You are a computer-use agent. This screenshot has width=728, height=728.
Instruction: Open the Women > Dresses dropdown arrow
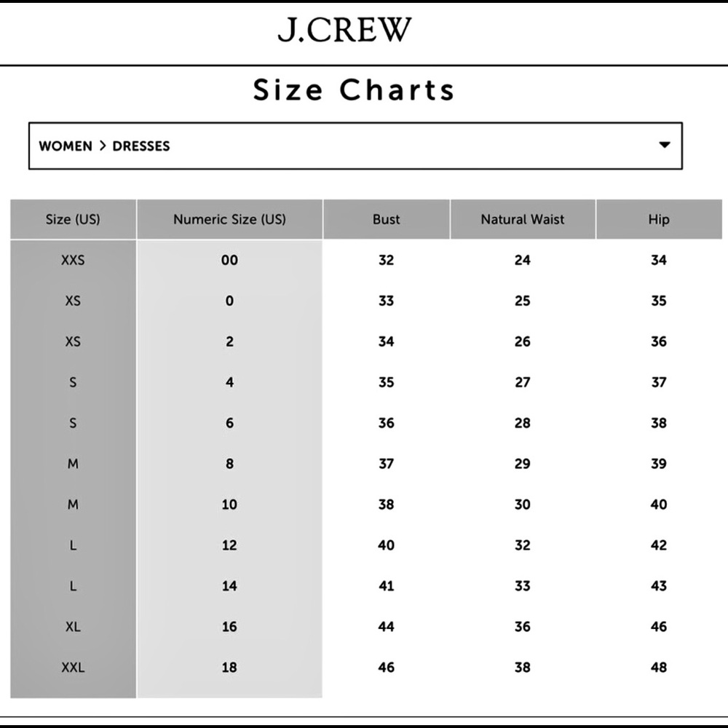click(x=665, y=145)
